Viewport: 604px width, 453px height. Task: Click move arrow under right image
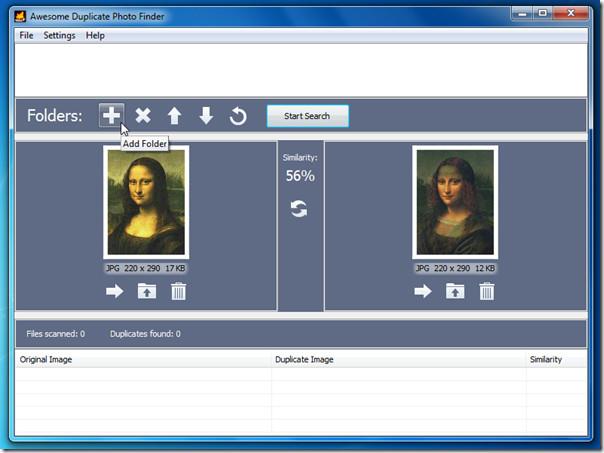tap(423, 291)
